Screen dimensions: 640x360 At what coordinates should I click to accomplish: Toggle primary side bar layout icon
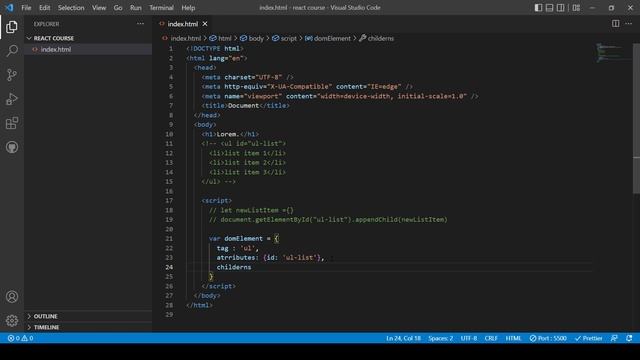[x=538, y=7]
